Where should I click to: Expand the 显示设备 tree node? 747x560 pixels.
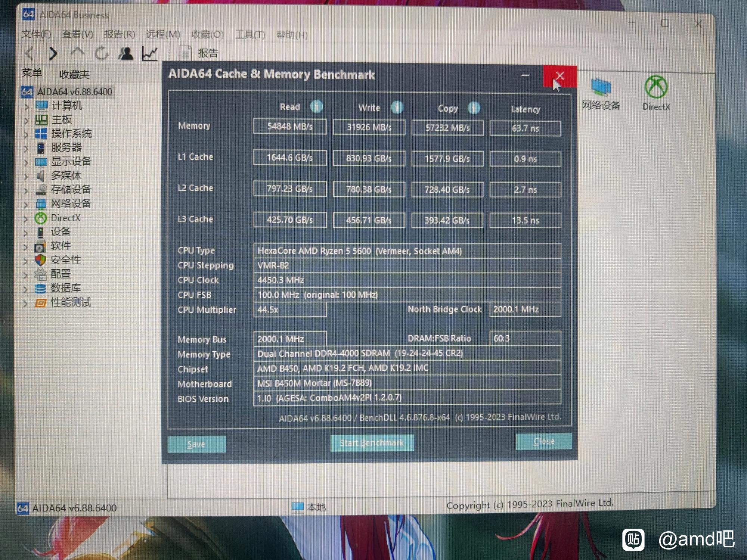click(26, 163)
